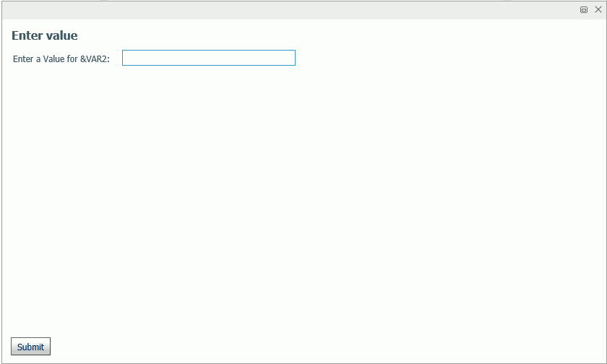Click the blank area of the form body
Viewport: 607px width, 364px height.
point(303,194)
